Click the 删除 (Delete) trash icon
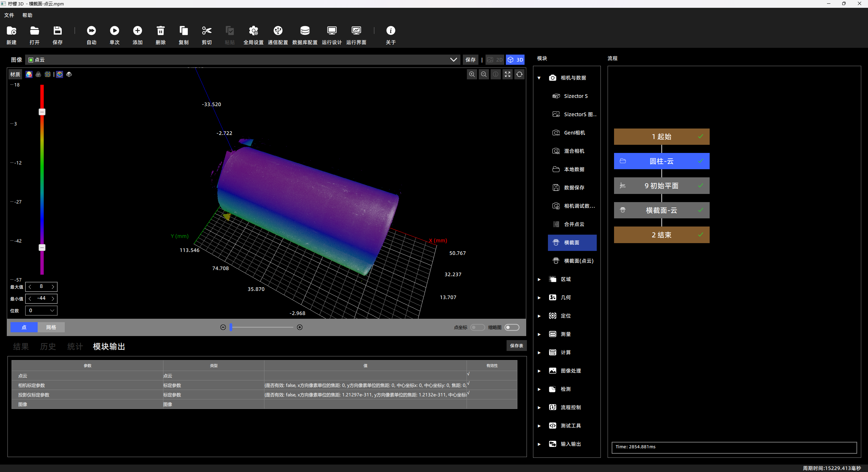868x472 pixels. pos(161,31)
